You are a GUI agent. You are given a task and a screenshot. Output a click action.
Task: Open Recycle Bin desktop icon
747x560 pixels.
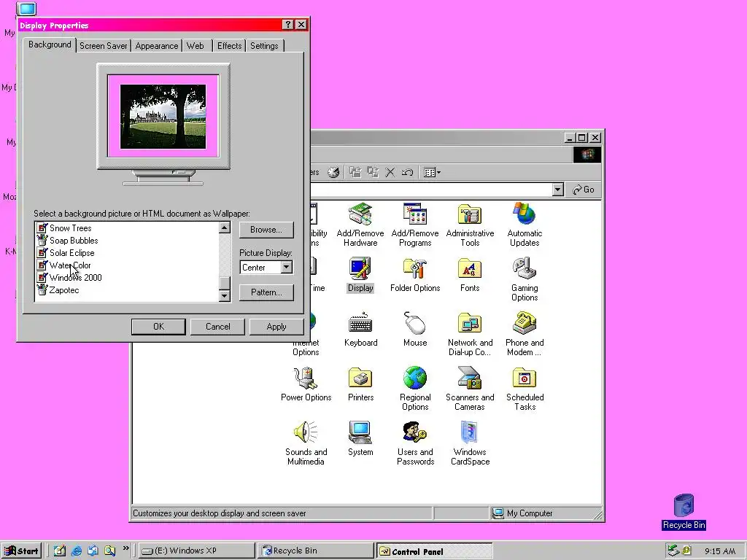click(684, 512)
